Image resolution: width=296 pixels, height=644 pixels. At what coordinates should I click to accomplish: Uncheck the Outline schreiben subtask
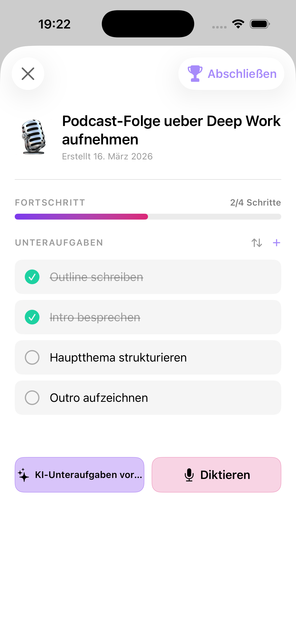point(32,277)
